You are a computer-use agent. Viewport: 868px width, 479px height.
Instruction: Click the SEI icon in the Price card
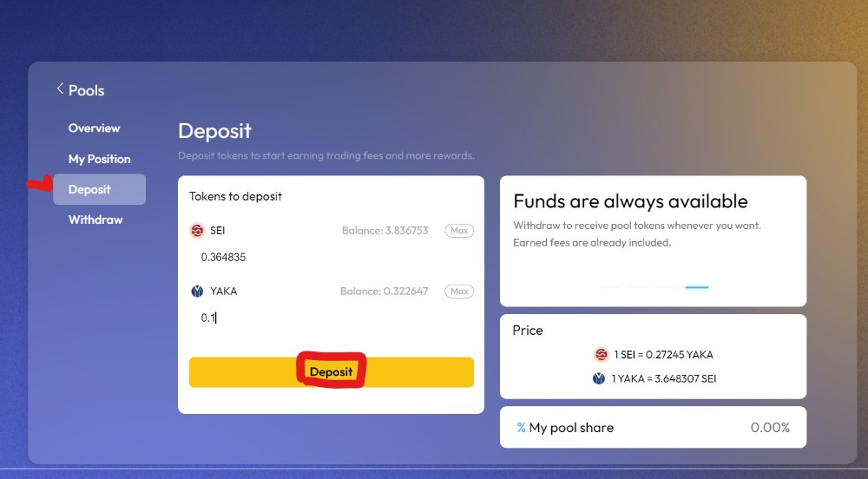(x=601, y=354)
